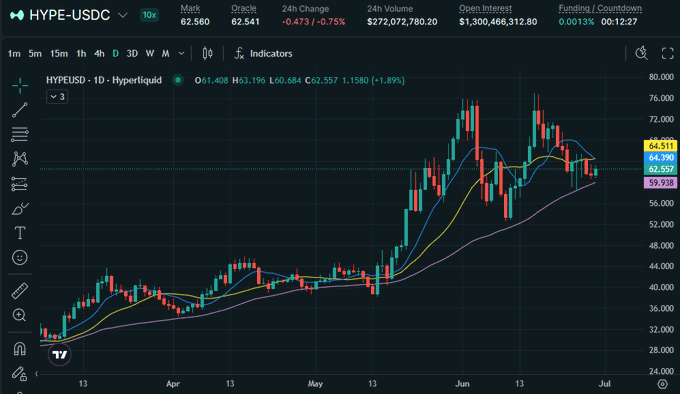Activate the zoom in tool
Image resolution: width=680 pixels, height=394 pixels.
[x=20, y=315]
